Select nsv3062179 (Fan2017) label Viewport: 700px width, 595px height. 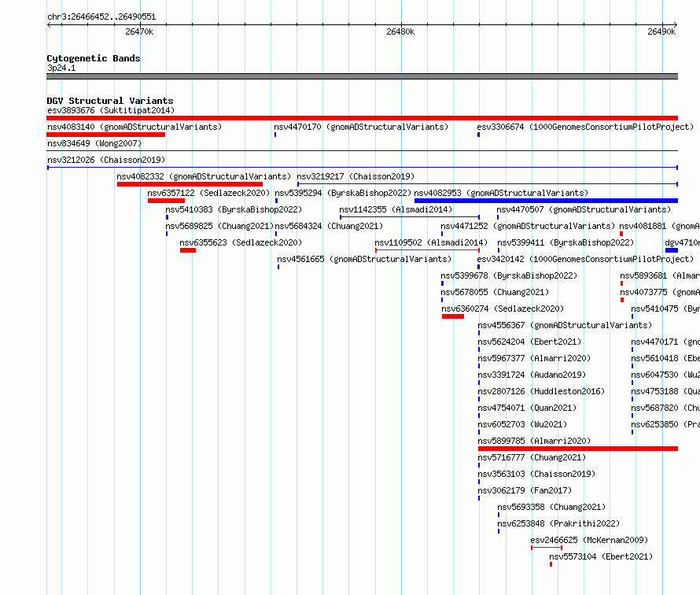click(x=525, y=490)
